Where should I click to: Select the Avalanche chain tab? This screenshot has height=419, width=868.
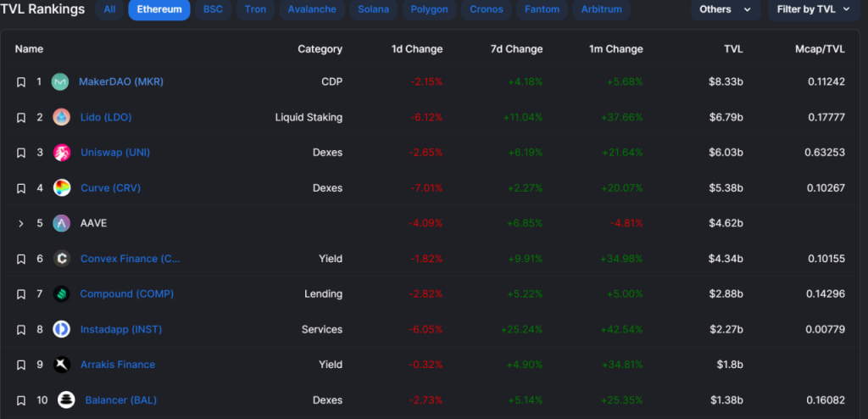coord(312,9)
